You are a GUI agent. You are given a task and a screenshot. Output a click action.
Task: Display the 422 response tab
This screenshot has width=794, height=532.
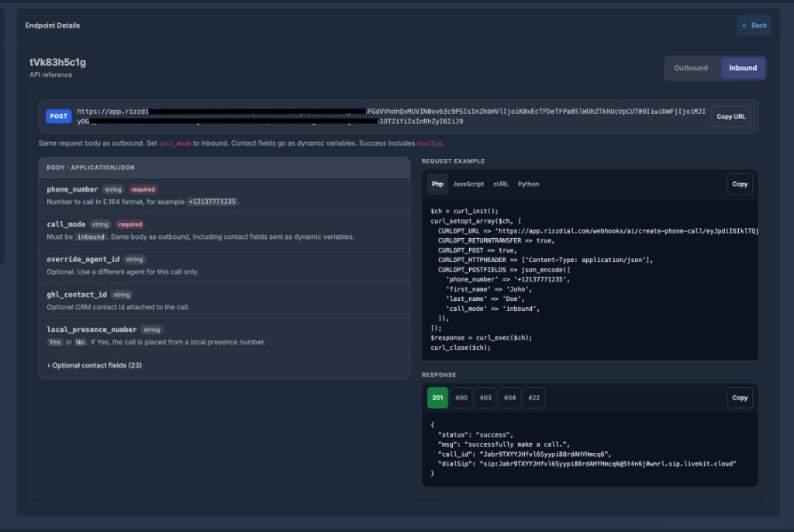pos(533,398)
